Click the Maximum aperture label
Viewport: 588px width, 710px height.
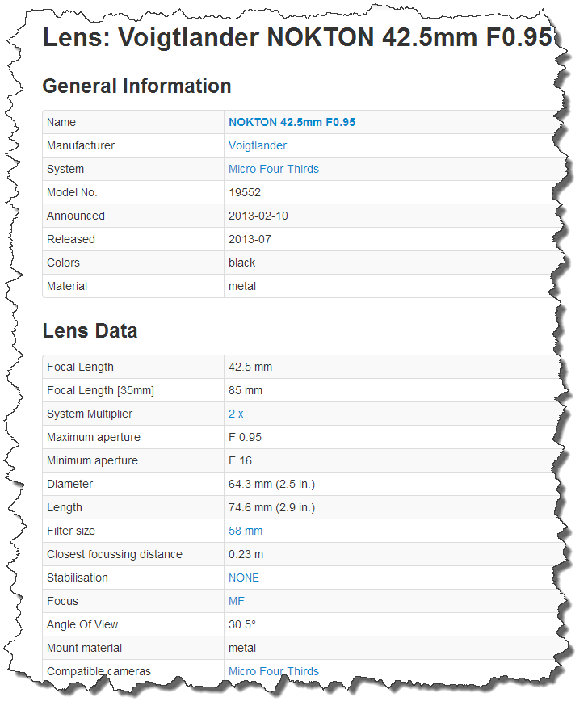pyautogui.click(x=94, y=438)
